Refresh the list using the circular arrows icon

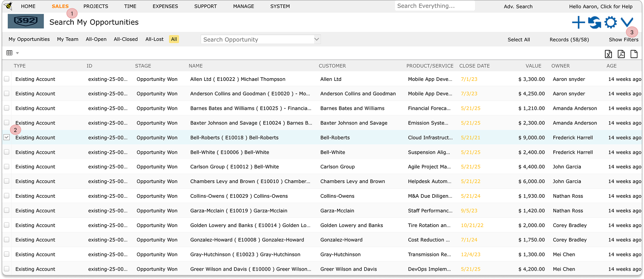point(594,22)
